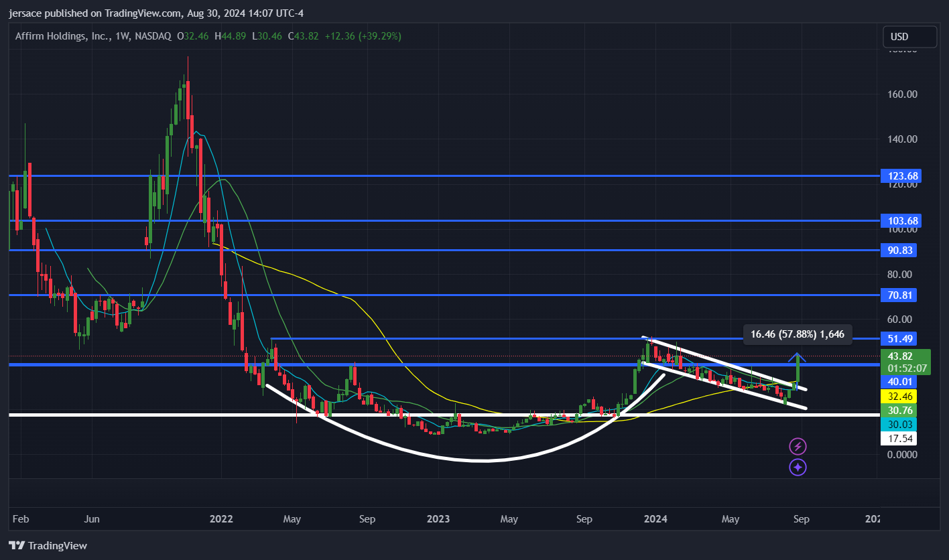Click the jersace publication header text

pyautogui.click(x=157, y=13)
